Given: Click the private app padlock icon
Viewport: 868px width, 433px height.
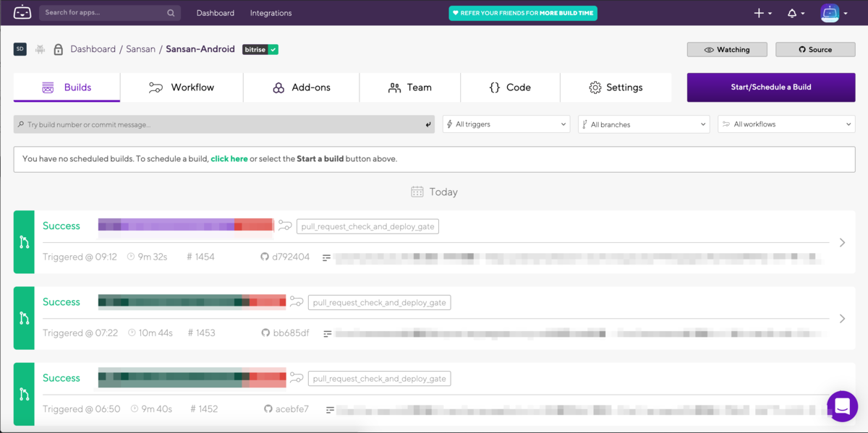Looking at the screenshot, I should (58, 49).
